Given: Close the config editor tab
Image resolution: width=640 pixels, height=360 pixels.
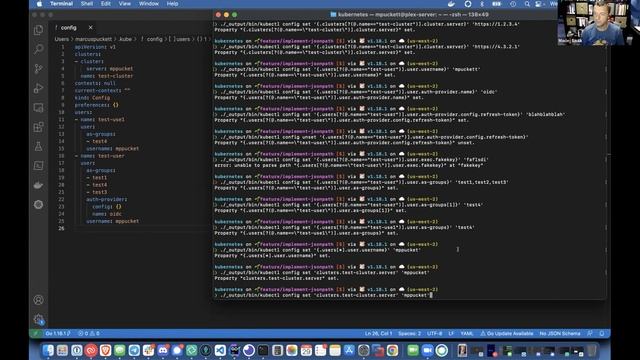Looking at the screenshot, I should (90, 27).
